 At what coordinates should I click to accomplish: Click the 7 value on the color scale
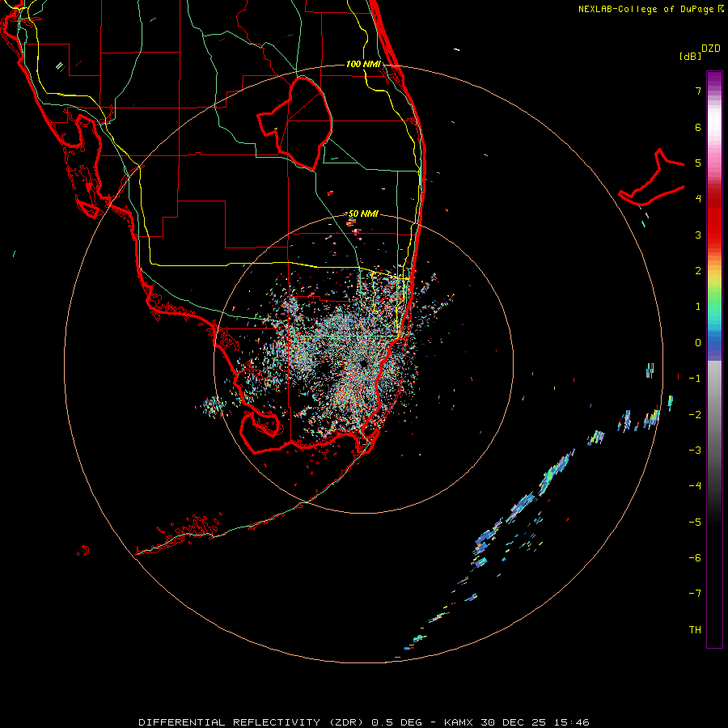[x=697, y=91]
